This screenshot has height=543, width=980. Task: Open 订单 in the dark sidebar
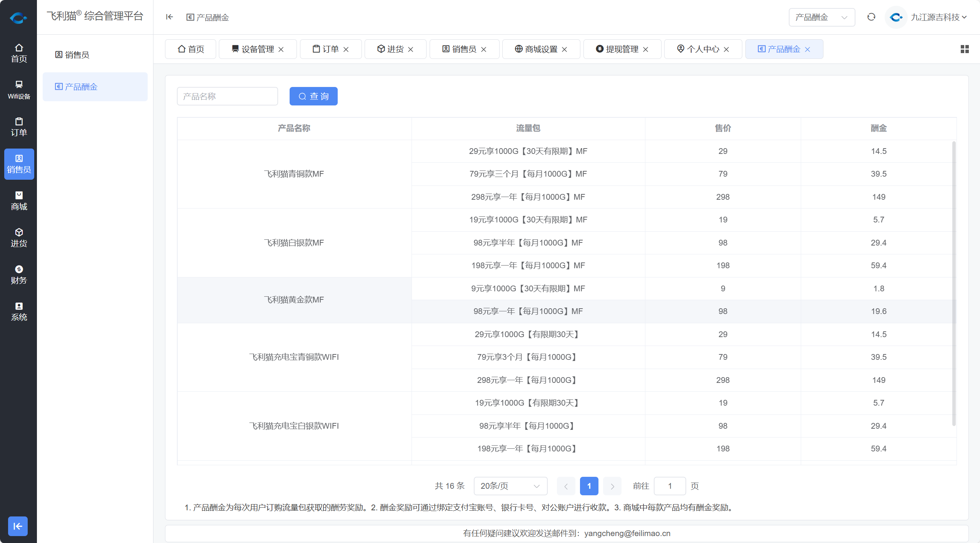pyautogui.click(x=19, y=127)
